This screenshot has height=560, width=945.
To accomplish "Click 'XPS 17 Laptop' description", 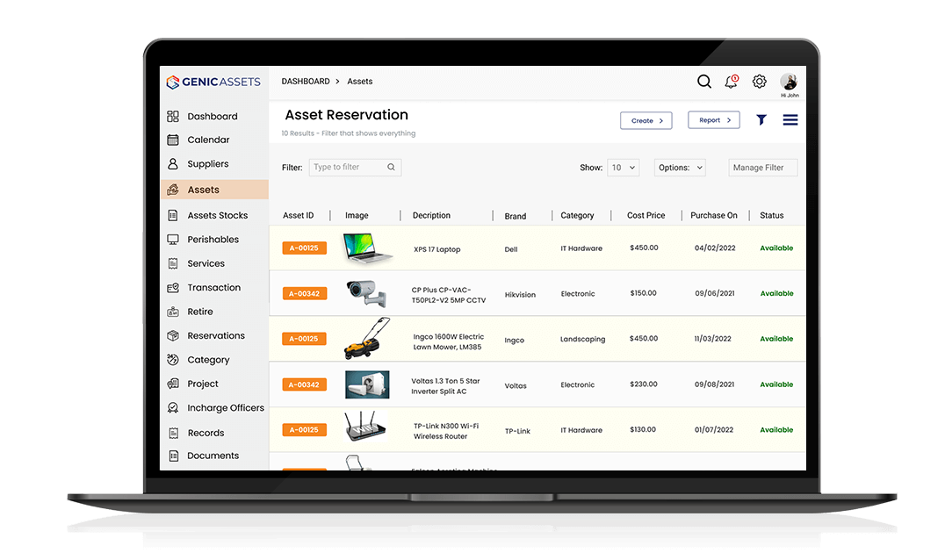I will 437,249.
